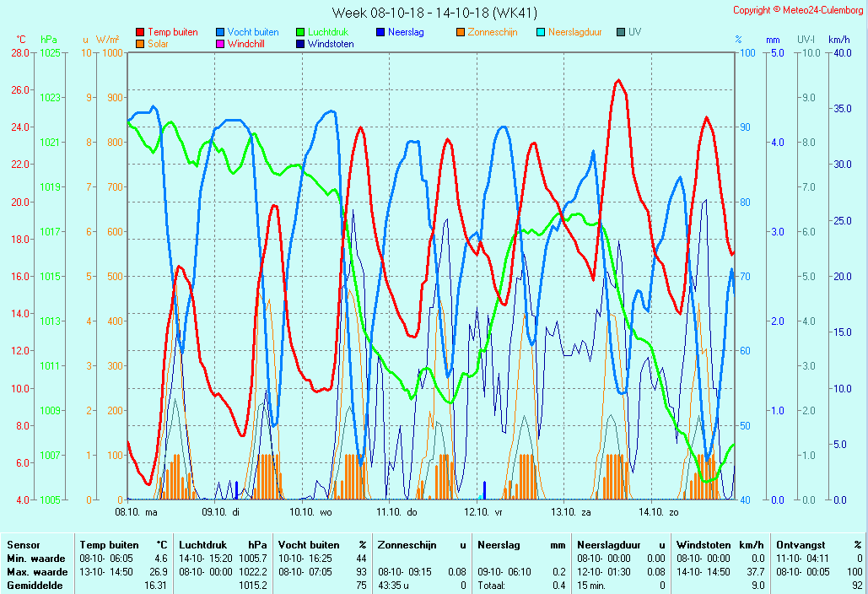
Task: Click the UV legend swatch
Action: pos(621,33)
